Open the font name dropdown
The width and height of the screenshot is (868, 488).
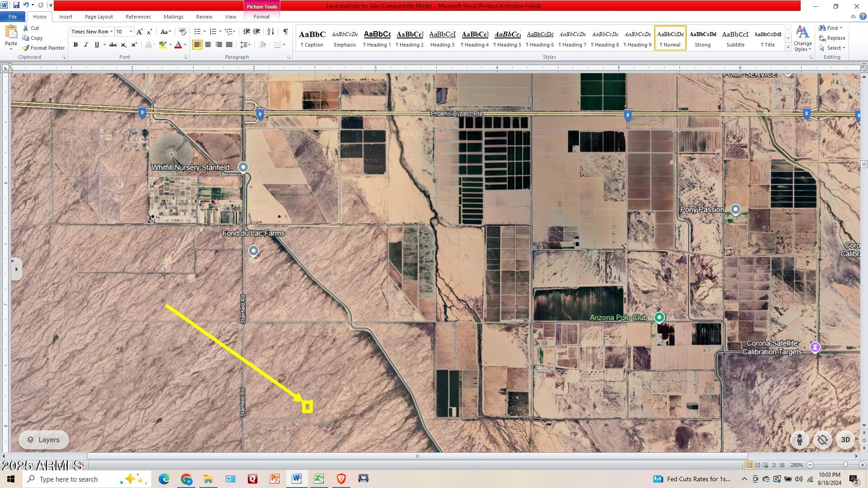(111, 32)
